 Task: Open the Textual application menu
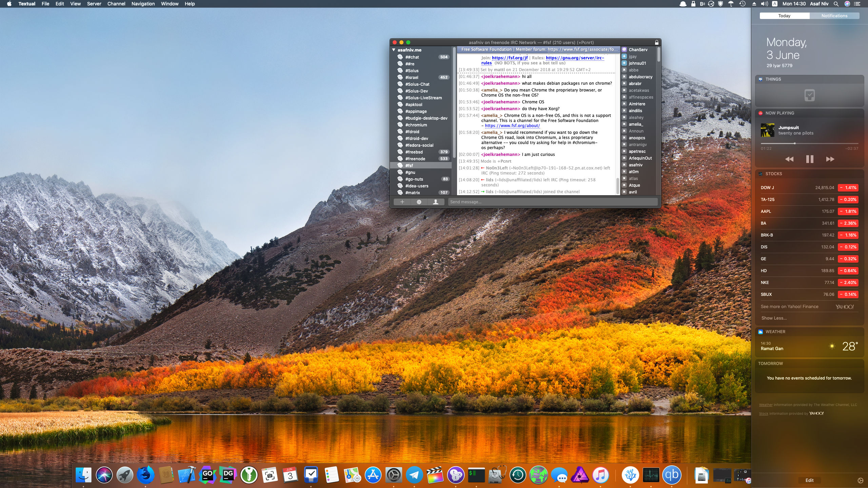coord(27,4)
